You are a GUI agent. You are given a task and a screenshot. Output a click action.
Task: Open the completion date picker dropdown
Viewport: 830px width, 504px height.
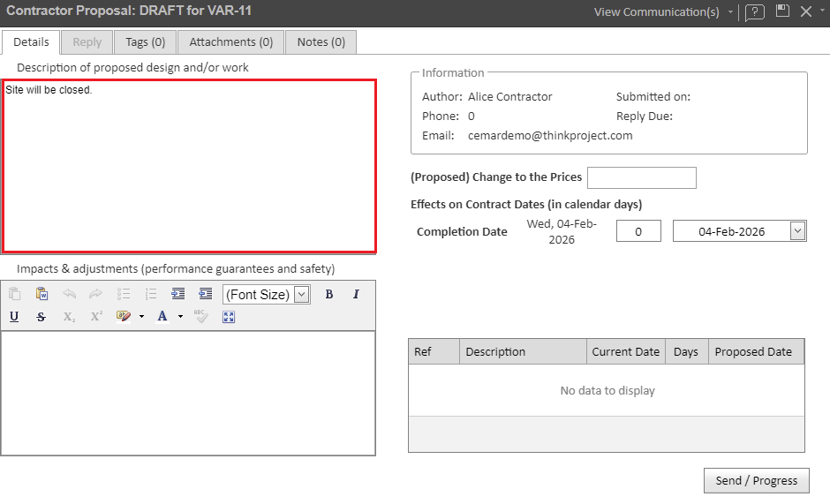797,231
